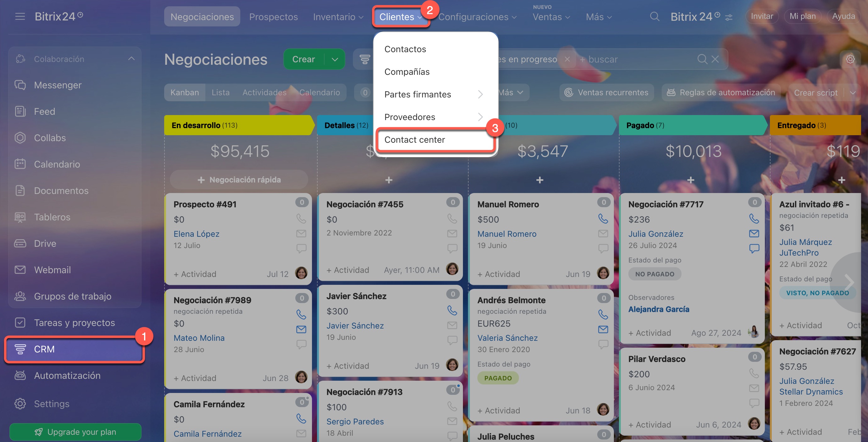Click the gear settings icon beside search field
The height and width of the screenshot is (442, 868).
pyautogui.click(x=850, y=59)
